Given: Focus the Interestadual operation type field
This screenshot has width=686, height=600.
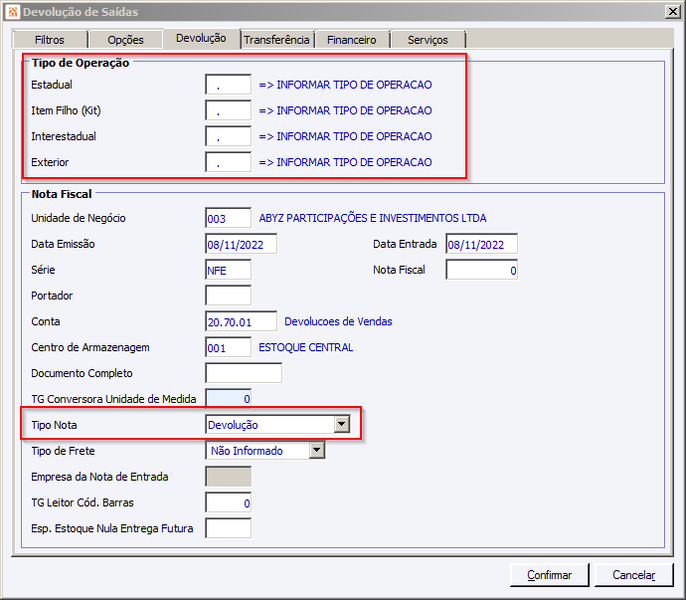Looking at the screenshot, I should 228,137.
